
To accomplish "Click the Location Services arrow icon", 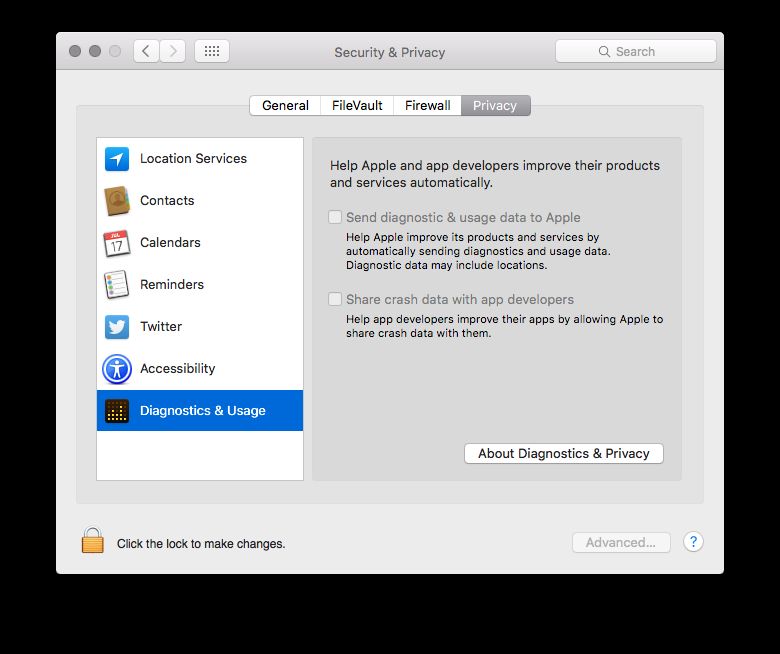I will (117, 159).
